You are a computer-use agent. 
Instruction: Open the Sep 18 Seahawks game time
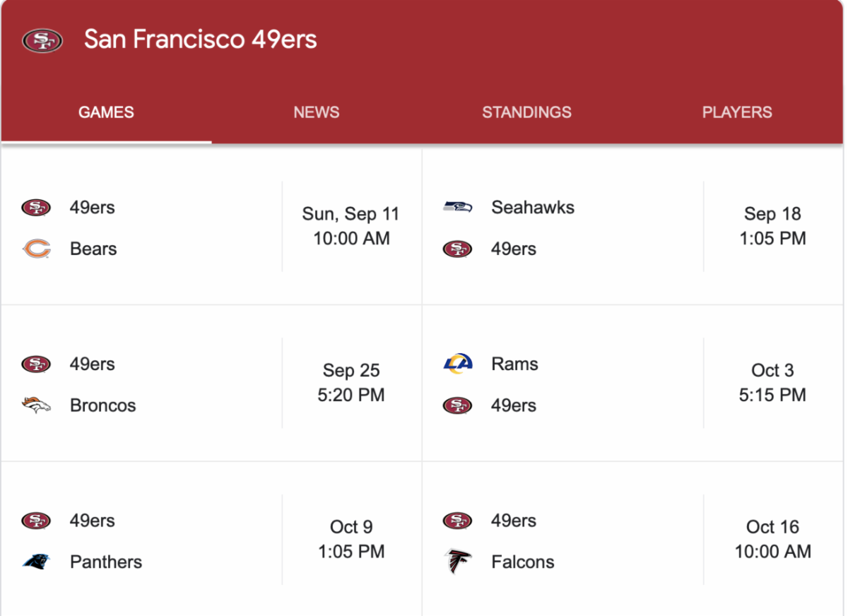point(772,226)
